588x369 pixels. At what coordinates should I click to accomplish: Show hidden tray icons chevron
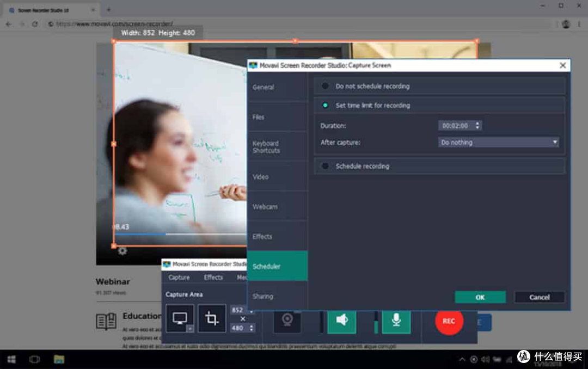click(x=462, y=360)
